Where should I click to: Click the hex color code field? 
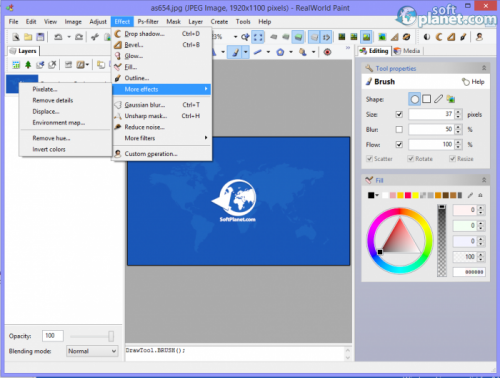(x=469, y=272)
